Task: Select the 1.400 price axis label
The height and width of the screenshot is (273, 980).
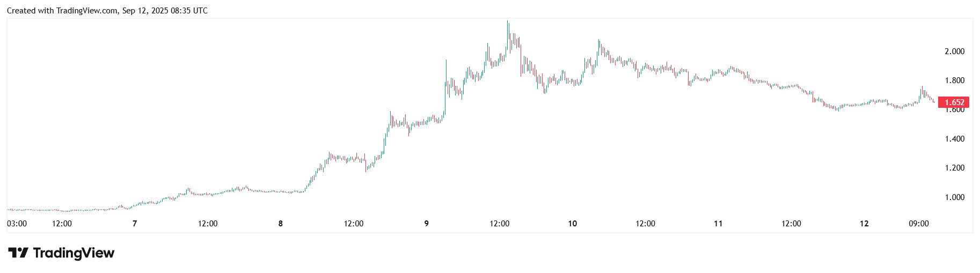Action: point(954,139)
